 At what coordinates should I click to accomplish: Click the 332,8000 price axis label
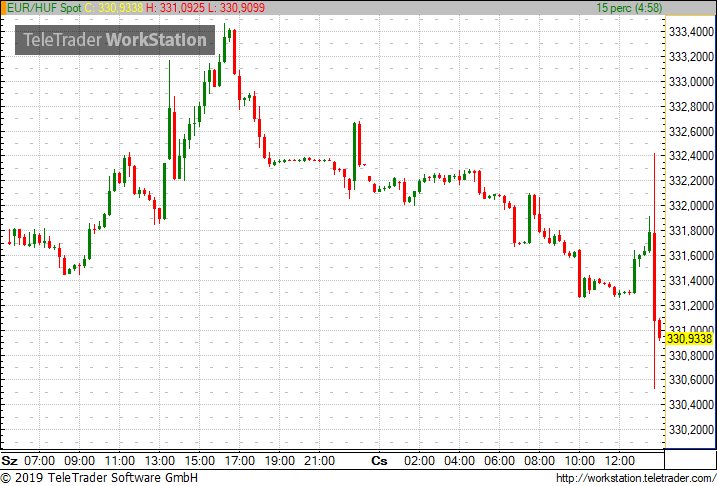click(691, 107)
